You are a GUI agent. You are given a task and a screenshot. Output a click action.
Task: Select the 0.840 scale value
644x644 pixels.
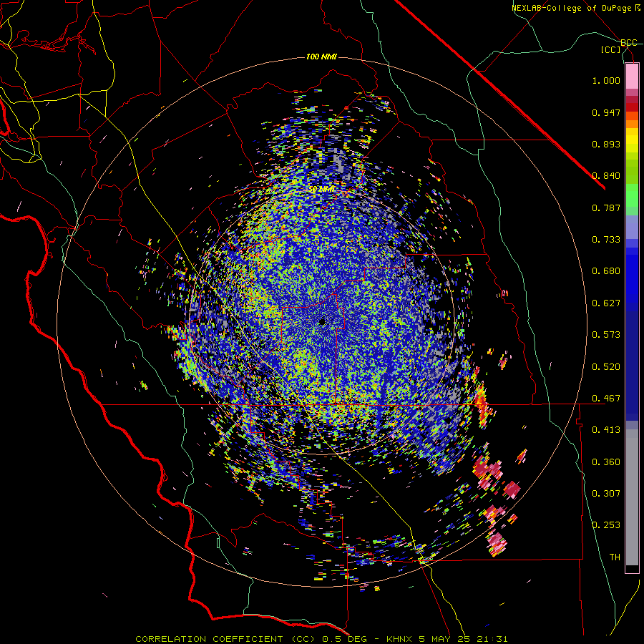[x=606, y=176]
